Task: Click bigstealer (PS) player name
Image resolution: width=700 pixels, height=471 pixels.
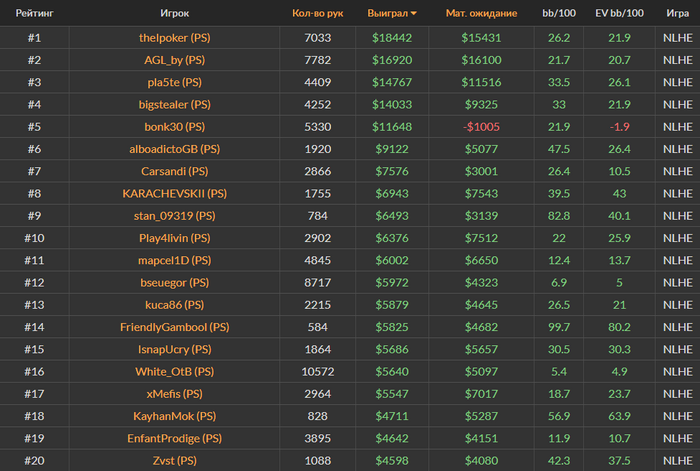Action: click(175, 104)
